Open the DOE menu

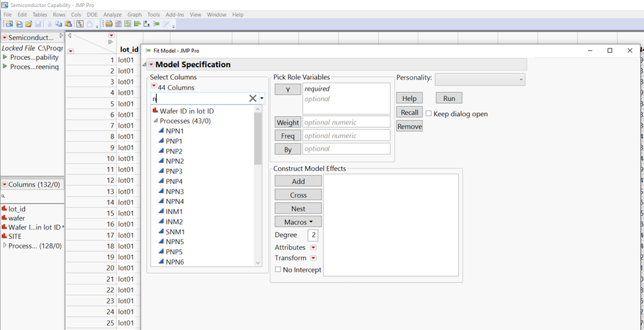coord(93,14)
